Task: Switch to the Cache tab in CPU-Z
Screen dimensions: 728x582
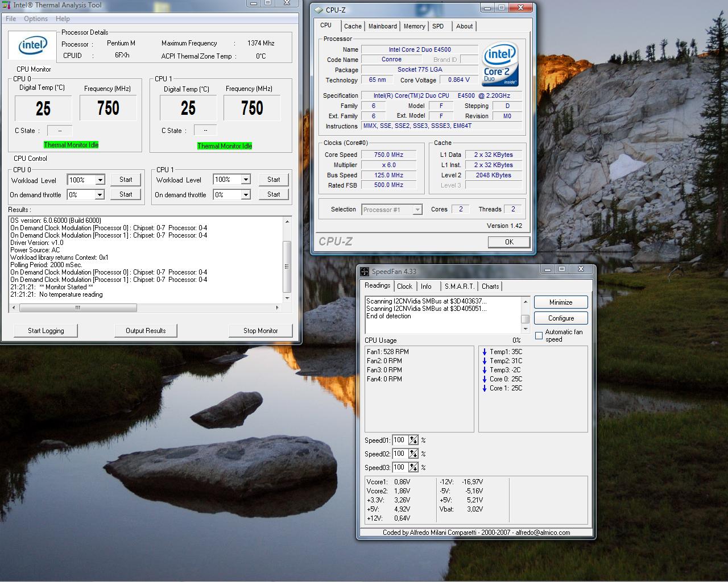Action: 353,26
